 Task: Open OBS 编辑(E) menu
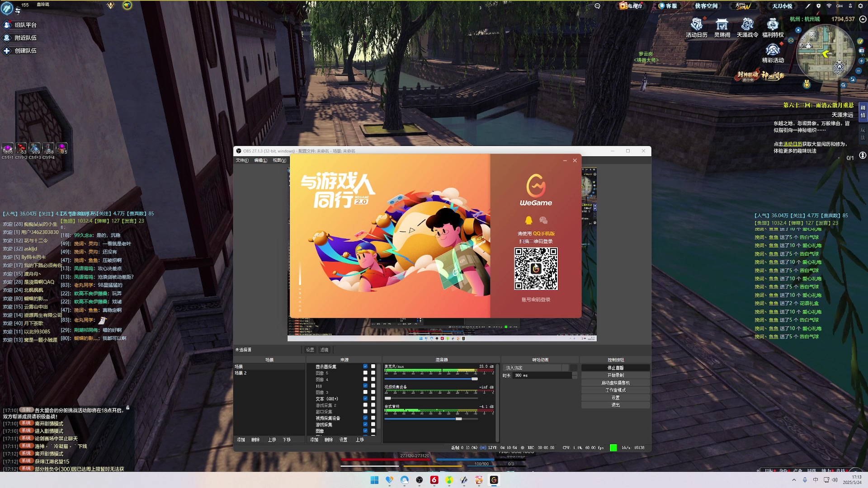coord(260,160)
